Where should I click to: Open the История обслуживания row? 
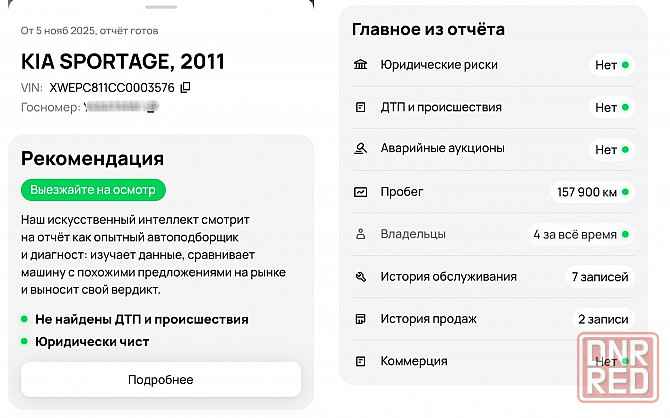[494, 277]
